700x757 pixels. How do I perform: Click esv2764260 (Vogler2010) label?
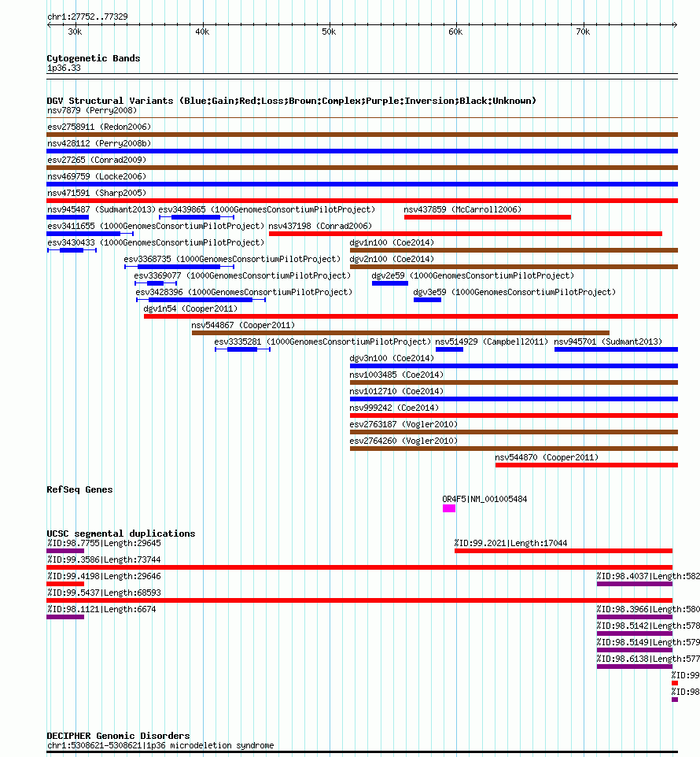(x=403, y=441)
